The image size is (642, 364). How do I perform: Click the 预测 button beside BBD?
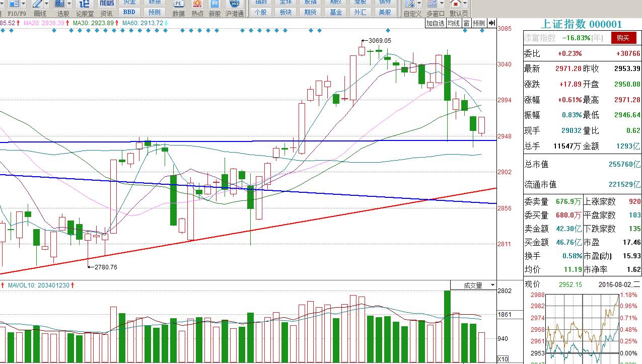pyautogui.click(x=155, y=12)
